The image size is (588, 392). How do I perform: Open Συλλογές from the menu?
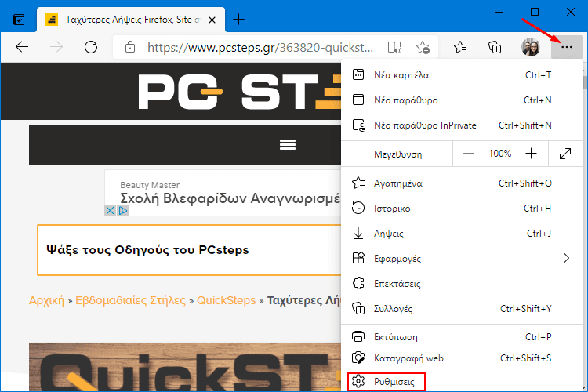tap(462, 309)
